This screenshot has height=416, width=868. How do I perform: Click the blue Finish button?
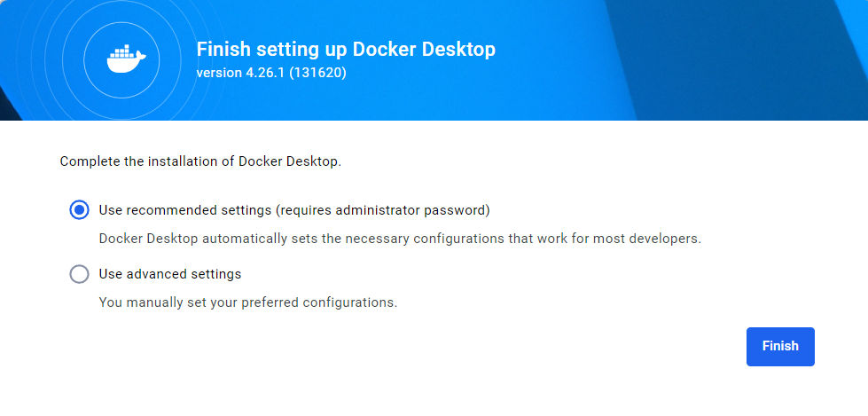[x=780, y=346]
